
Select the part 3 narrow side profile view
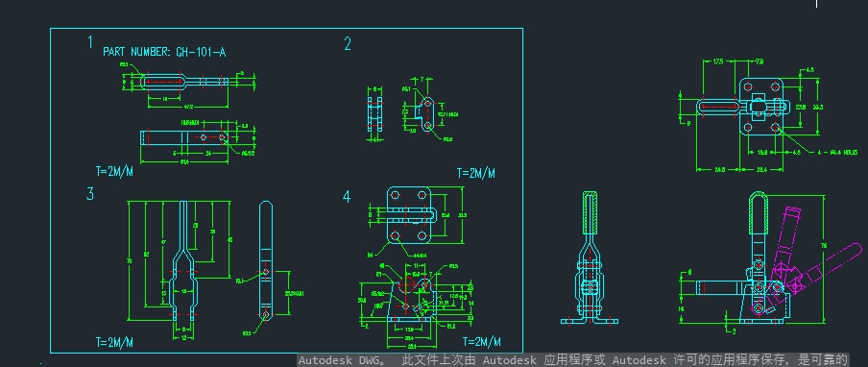point(266,260)
